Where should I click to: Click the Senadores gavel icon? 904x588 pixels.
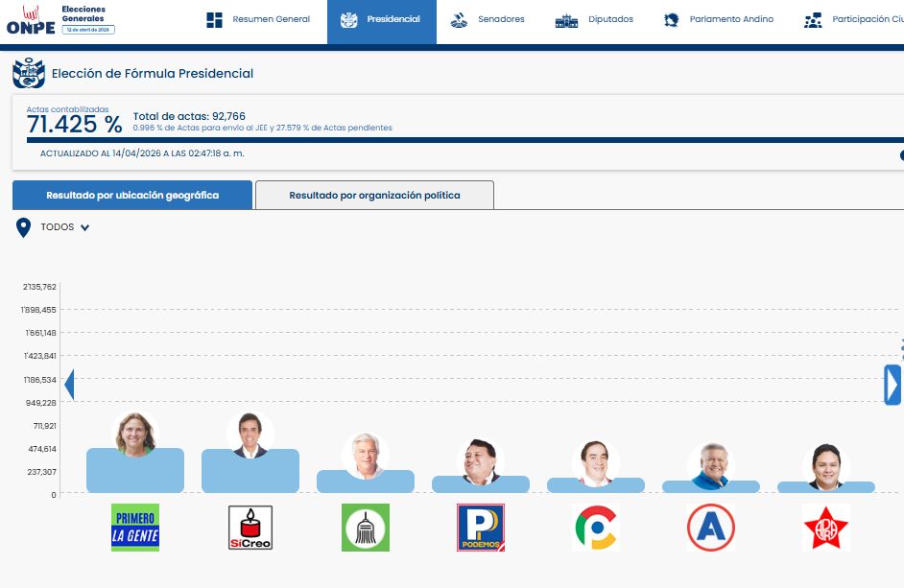click(459, 20)
